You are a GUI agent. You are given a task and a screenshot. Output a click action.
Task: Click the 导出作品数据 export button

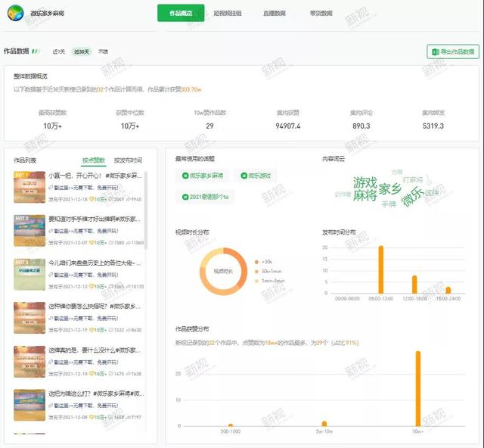pos(452,51)
